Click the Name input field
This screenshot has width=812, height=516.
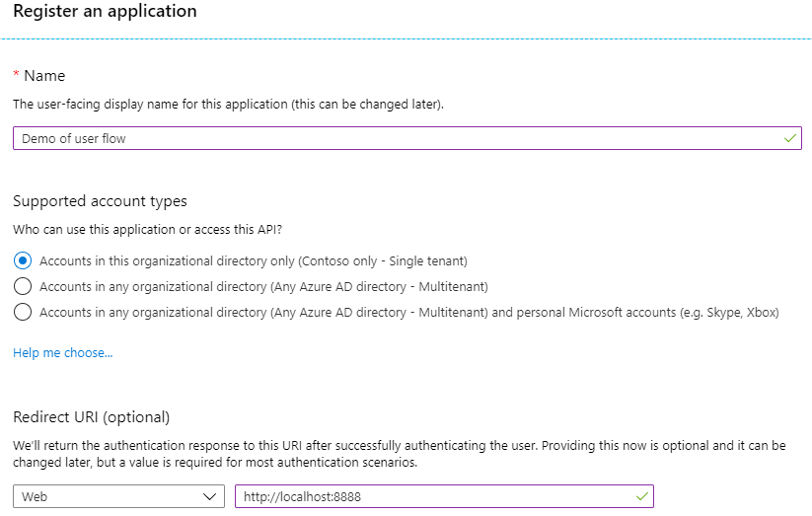point(395,139)
